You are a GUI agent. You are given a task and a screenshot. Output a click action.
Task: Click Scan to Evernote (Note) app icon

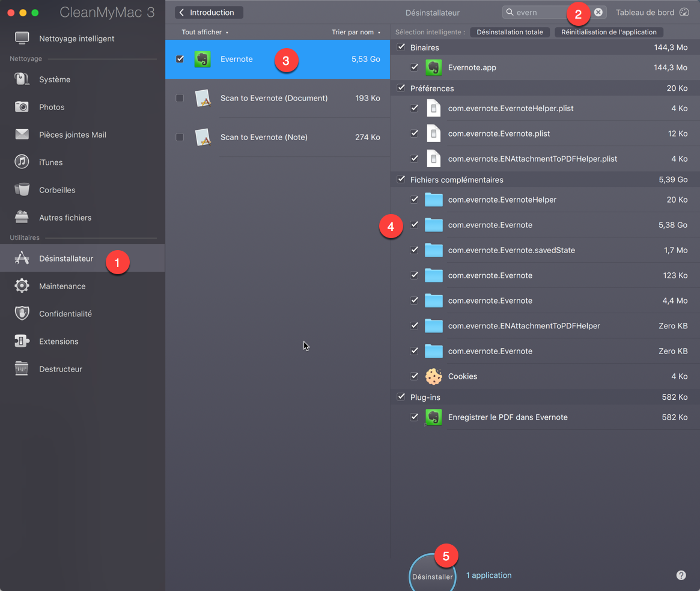coord(203,137)
